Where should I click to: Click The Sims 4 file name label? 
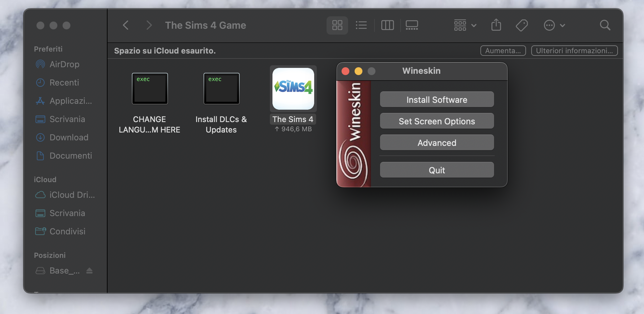pyautogui.click(x=293, y=119)
